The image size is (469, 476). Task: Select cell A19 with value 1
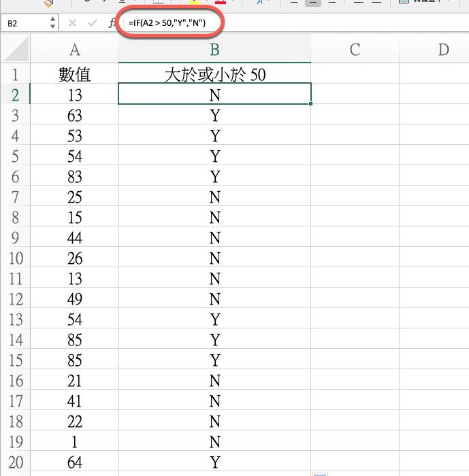(74, 441)
